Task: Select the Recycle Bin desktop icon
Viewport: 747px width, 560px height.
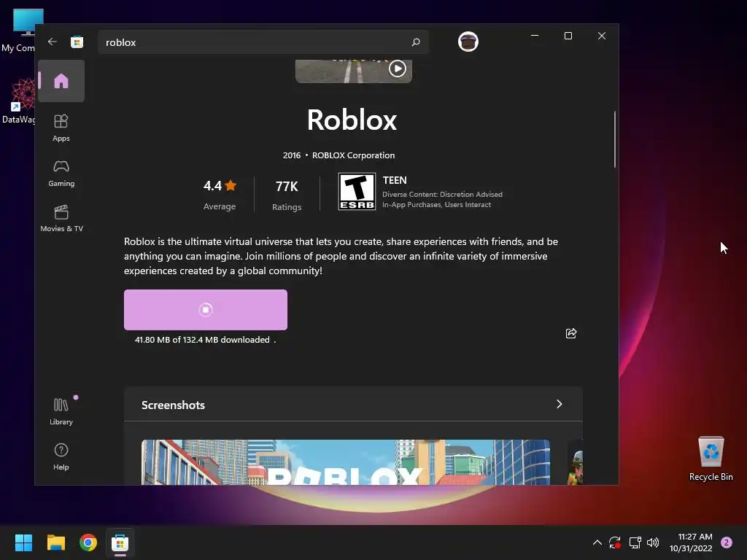Action: [711, 458]
